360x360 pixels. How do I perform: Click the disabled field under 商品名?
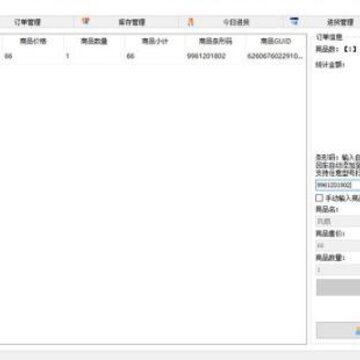click(338, 221)
